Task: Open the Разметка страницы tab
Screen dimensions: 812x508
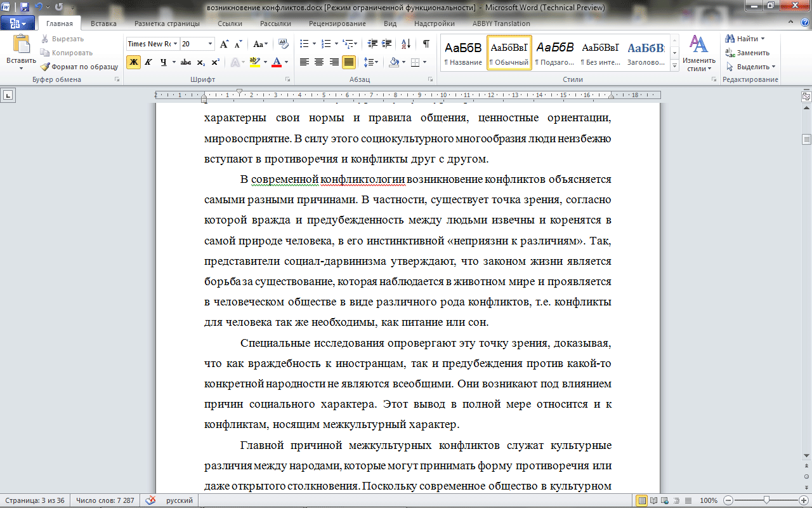Action: point(167,23)
